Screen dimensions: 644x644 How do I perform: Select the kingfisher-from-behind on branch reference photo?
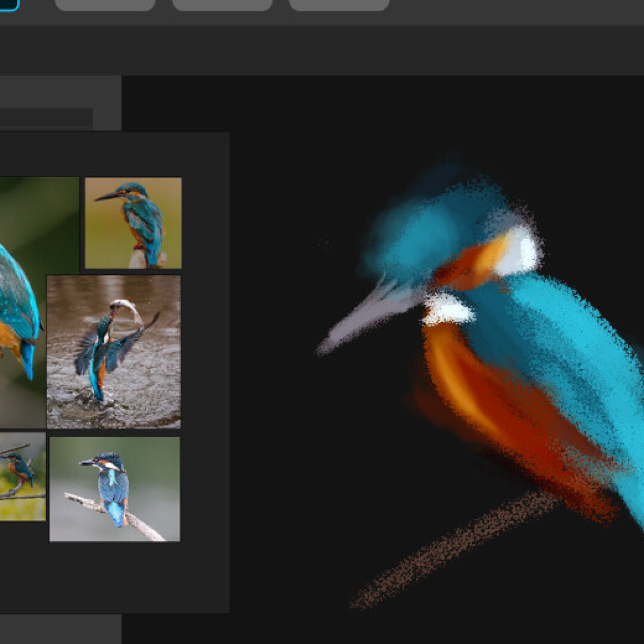point(114,489)
